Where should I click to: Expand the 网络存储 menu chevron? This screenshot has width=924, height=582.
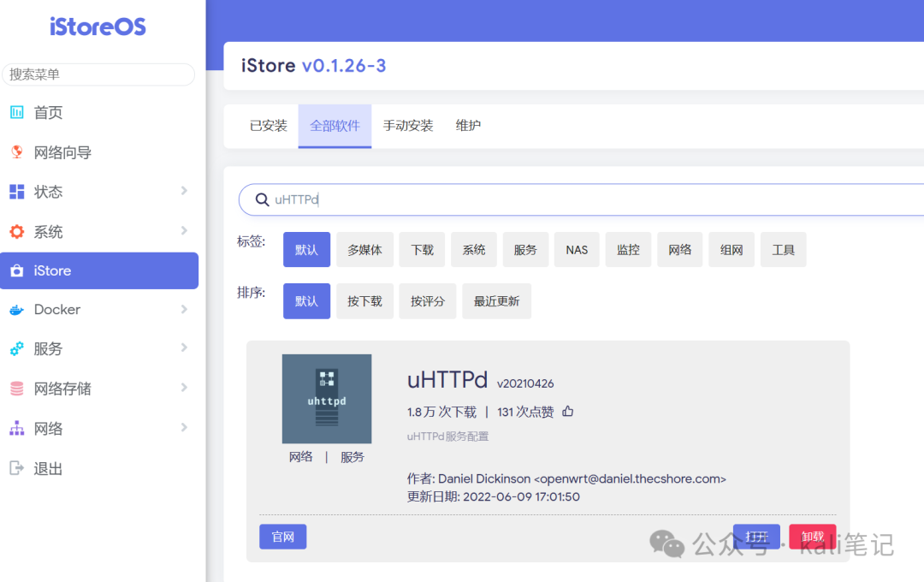(185, 388)
